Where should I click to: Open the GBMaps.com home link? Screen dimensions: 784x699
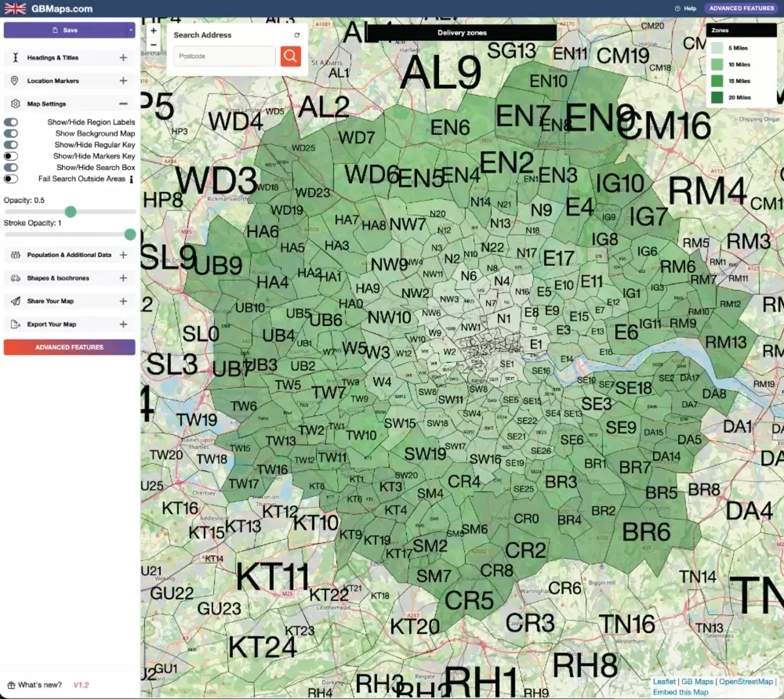[61, 8]
